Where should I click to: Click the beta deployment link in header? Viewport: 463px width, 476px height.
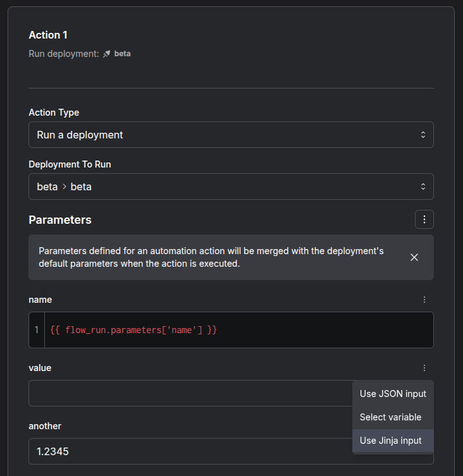(x=122, y=54)
